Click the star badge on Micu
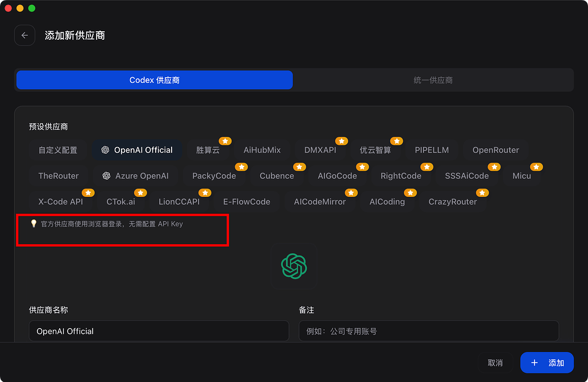 coord(536,167)
